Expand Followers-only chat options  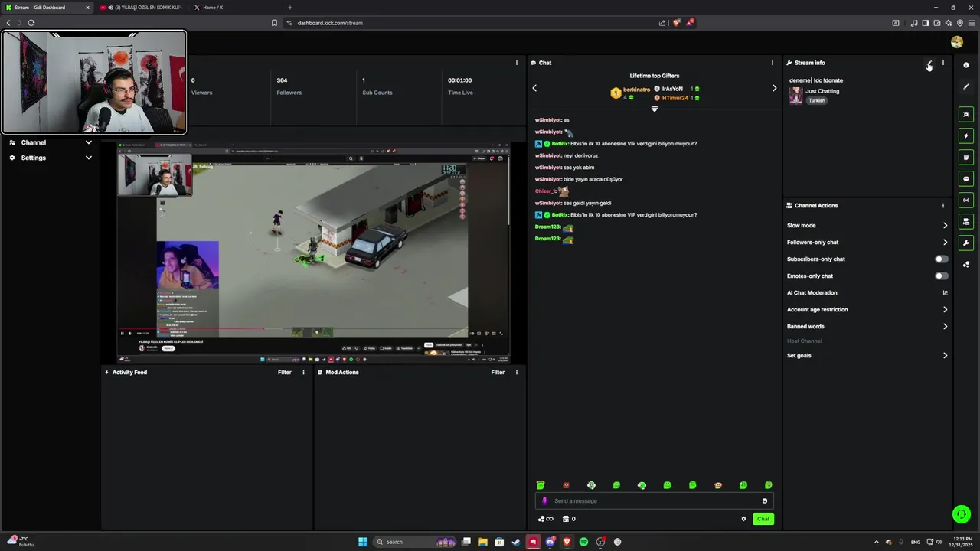click(867, 242)
